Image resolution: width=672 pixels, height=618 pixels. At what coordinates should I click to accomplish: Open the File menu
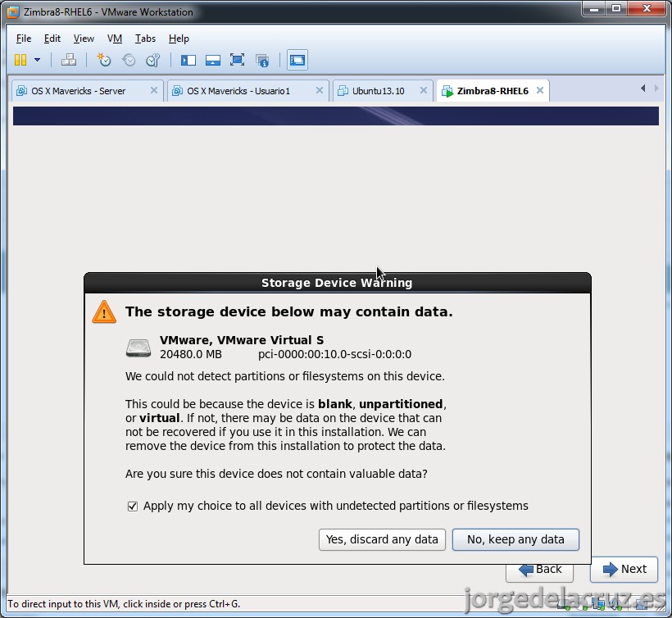[x=24, y=39]
